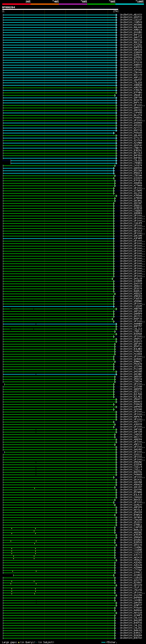The width and height of the screenshot is (146, 644).
Task: Select the UniRef100_B5X3Q6 label
Action: 131,170
